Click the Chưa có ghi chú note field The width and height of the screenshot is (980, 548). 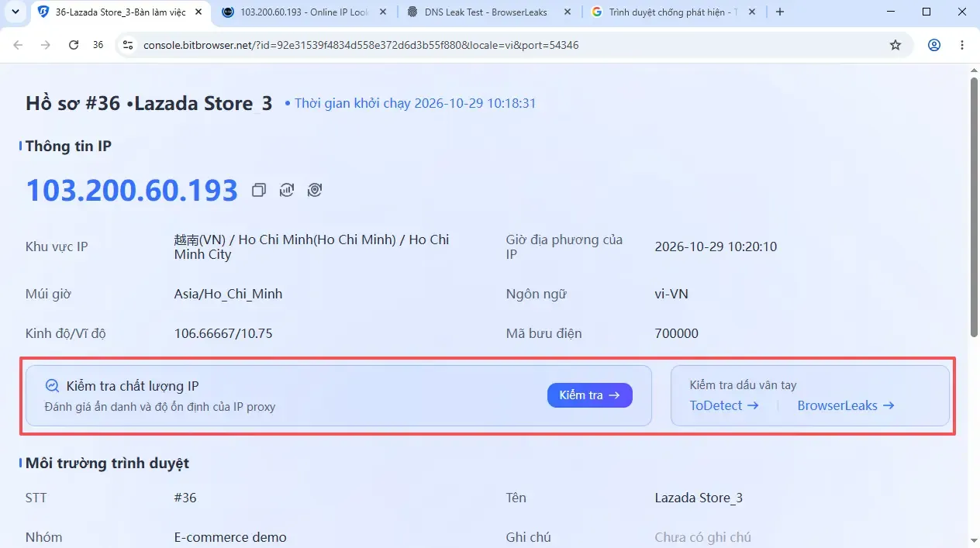click(702, 537)
